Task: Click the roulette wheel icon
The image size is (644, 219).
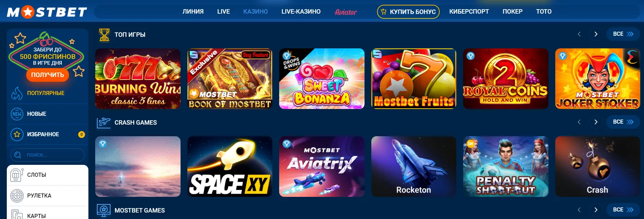Action: (x=17, y=196)
